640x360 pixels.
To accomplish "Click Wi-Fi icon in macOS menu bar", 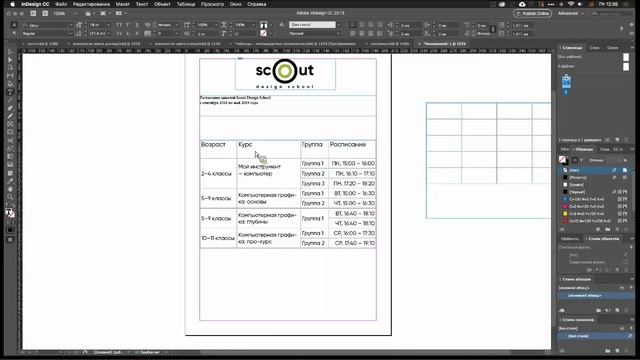I will [571, 4].
